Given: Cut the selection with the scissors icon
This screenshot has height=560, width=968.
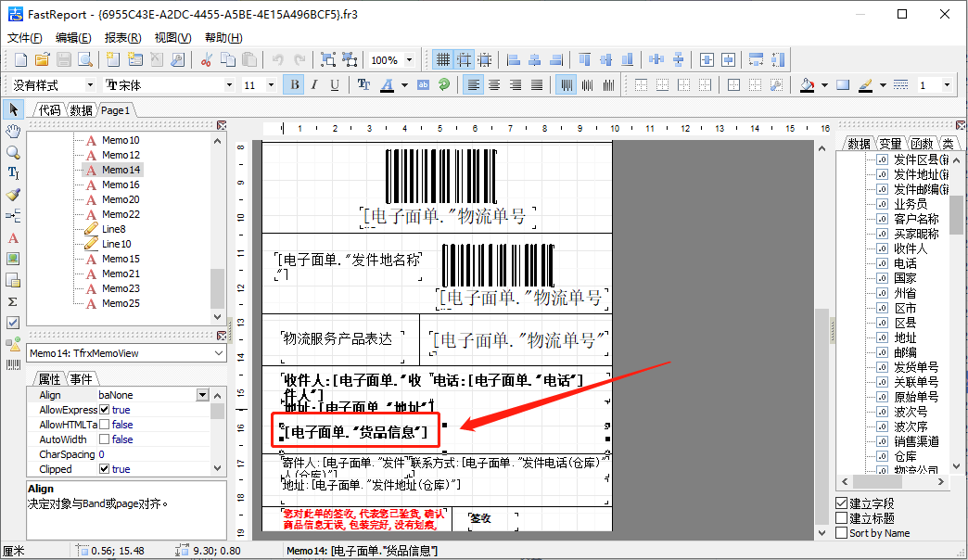Looking at the screenshot, I should pyautogui.click(x=206, y=60).
